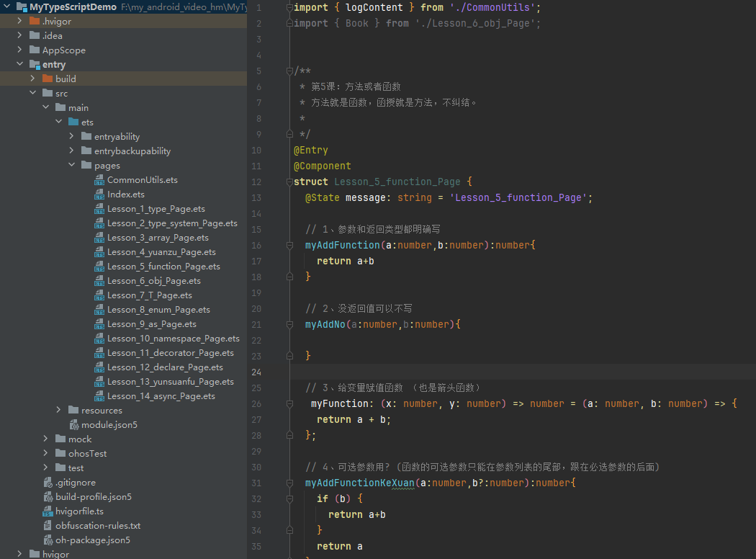The width and height of the screenshot is (756, 559).
Task: Click the Lesson_14_async_Page.ets file icon
Action: 99,396
